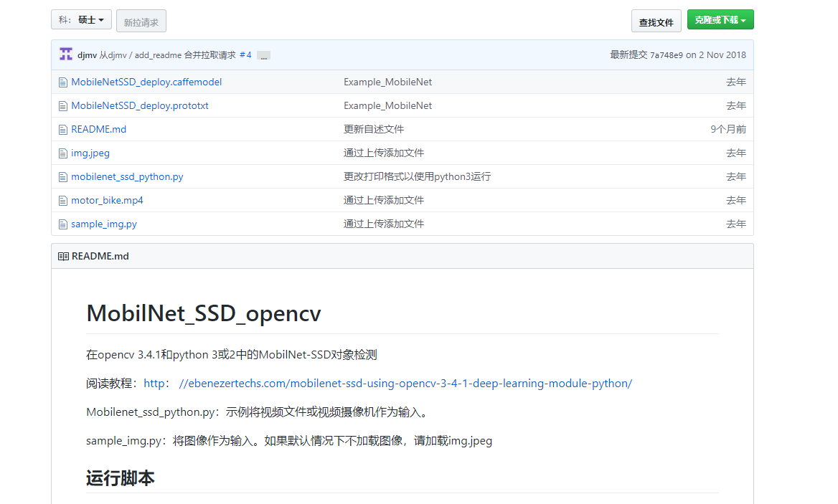Viewport: 838px width, 504px height.
Task: Open MobileNetSSD_deploy.caffemodel file
Action: pyautogui.click(x=146, y=82)
